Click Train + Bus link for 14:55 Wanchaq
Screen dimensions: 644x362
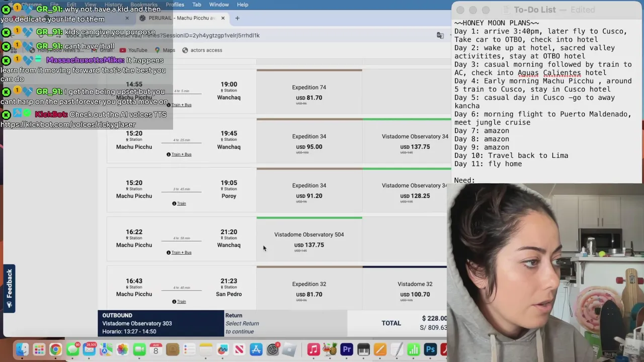coord(182,105)
